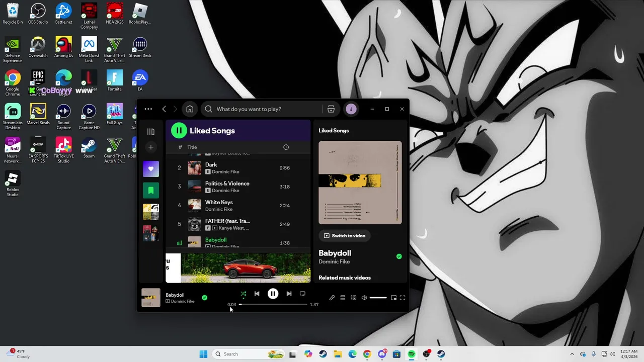Select the Among Us desktop icon
The image size is (644, 362).
[63, 48]
